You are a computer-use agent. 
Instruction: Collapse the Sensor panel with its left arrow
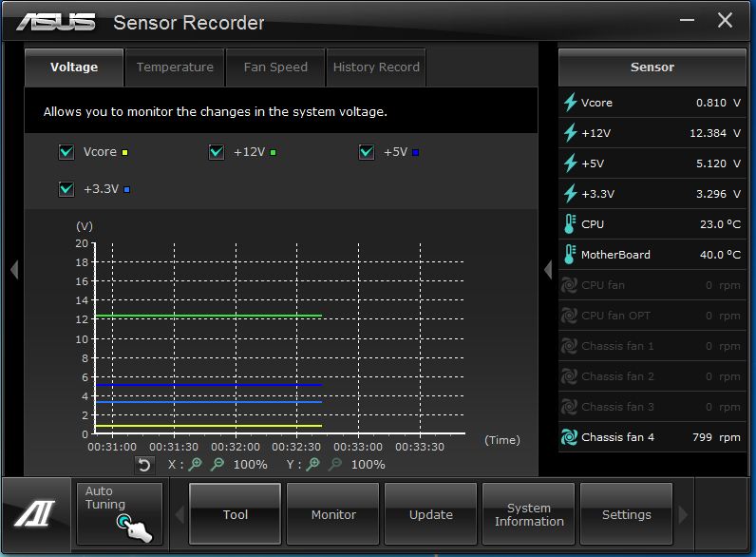[548, 269]
